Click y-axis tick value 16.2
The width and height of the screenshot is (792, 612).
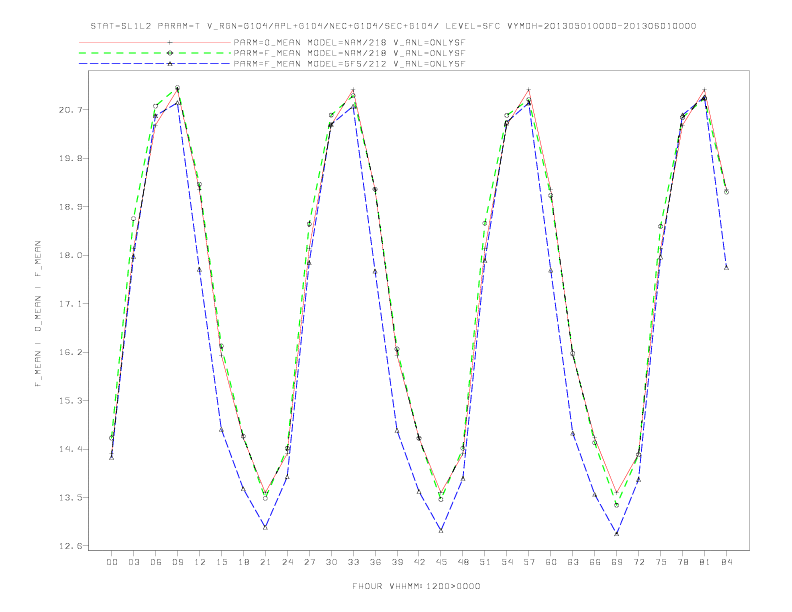coord(69,352)
